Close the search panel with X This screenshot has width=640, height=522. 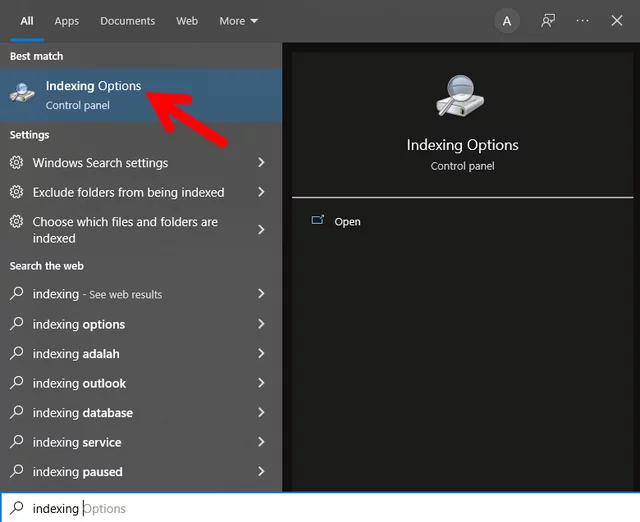coord(617,20)
